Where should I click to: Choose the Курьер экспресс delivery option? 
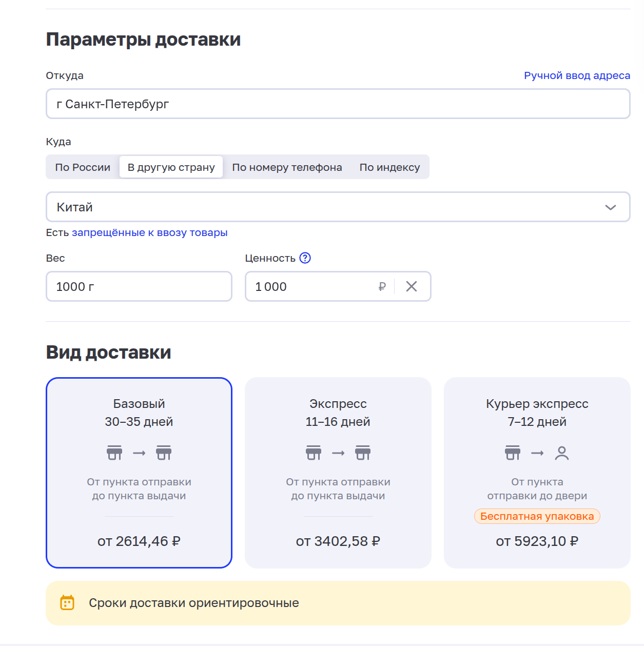tap(537, 472)
